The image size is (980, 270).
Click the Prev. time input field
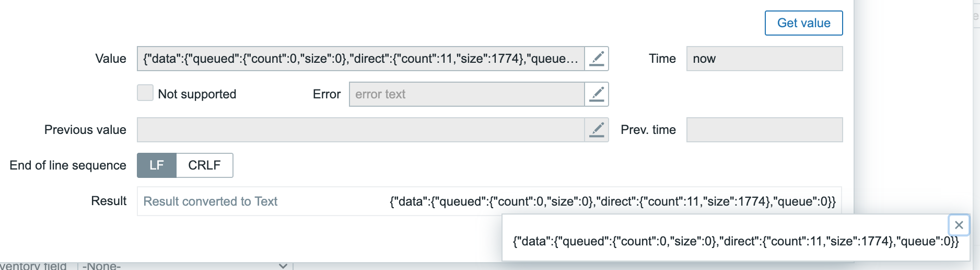(x=764, y=130)
